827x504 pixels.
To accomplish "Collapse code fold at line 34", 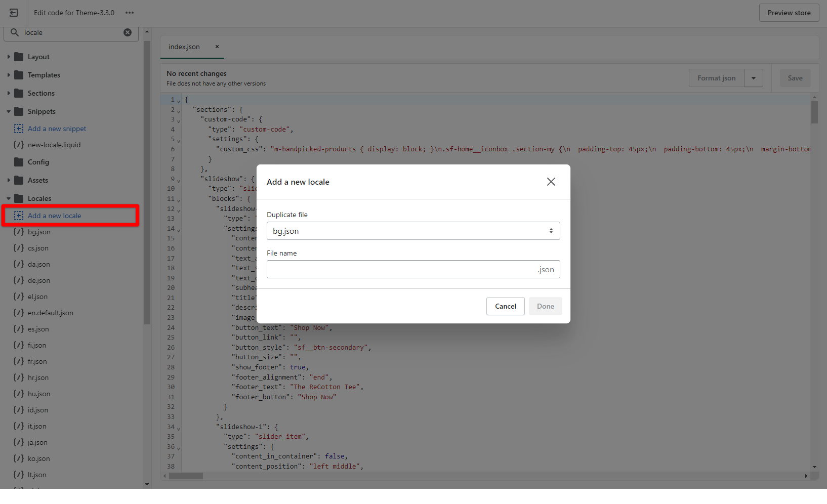I will 179,428.
